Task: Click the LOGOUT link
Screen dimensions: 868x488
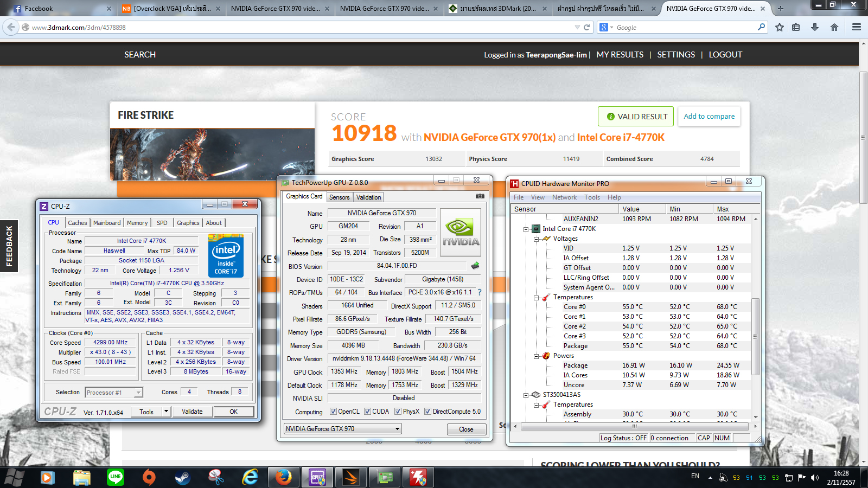Action: [x=725, y=55]
